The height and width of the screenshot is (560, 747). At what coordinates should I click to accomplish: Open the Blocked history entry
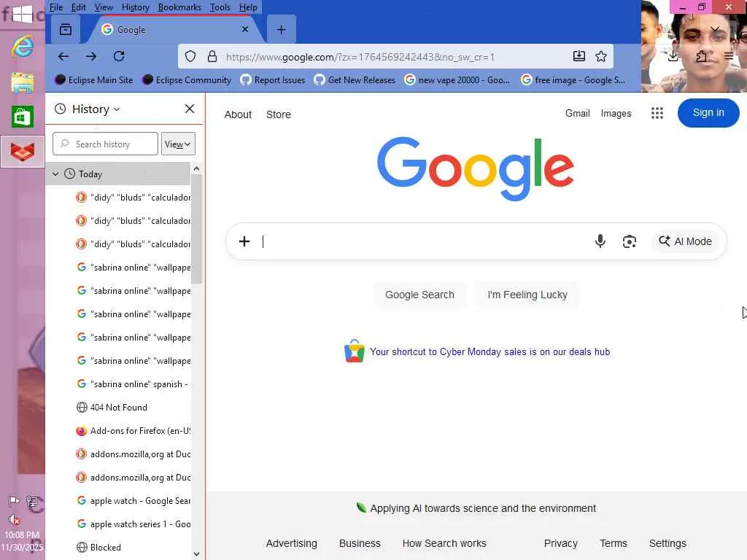click(119, 548)
